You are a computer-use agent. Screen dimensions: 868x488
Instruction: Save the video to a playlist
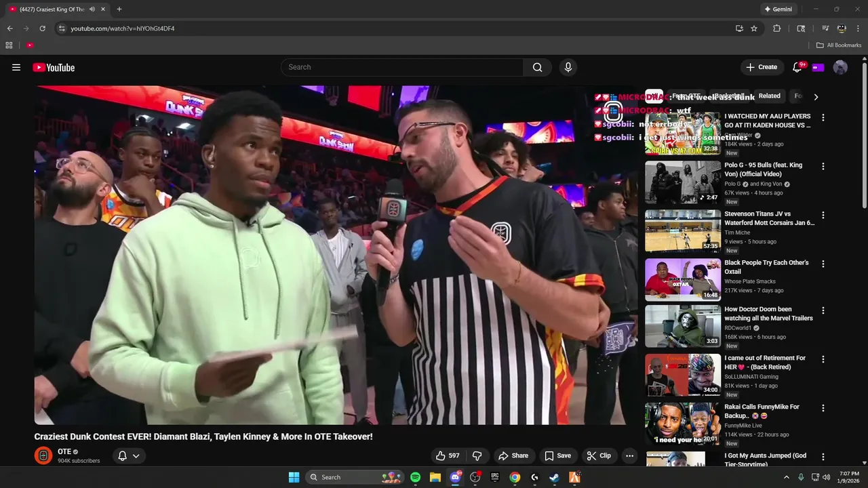(x=558, y=455)
